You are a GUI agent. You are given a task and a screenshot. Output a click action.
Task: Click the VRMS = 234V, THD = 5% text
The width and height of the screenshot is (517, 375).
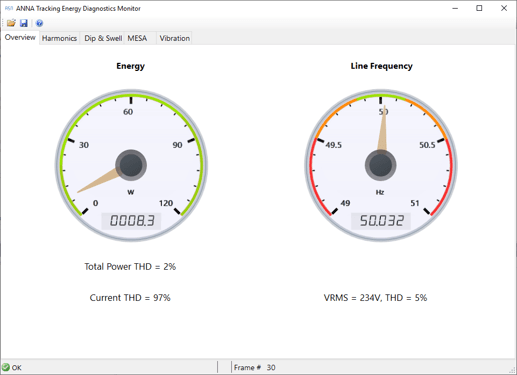click(x=375, y=298)
